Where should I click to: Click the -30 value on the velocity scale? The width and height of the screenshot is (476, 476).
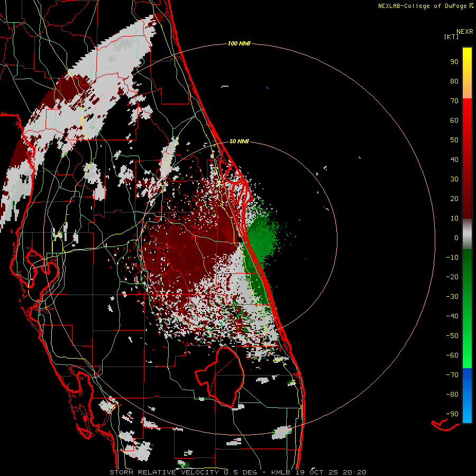(x=452, y=297)
